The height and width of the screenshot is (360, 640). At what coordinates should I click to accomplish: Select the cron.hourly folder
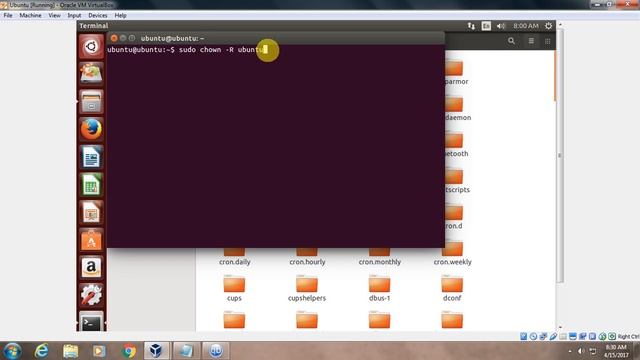click(x=307, y=257)
